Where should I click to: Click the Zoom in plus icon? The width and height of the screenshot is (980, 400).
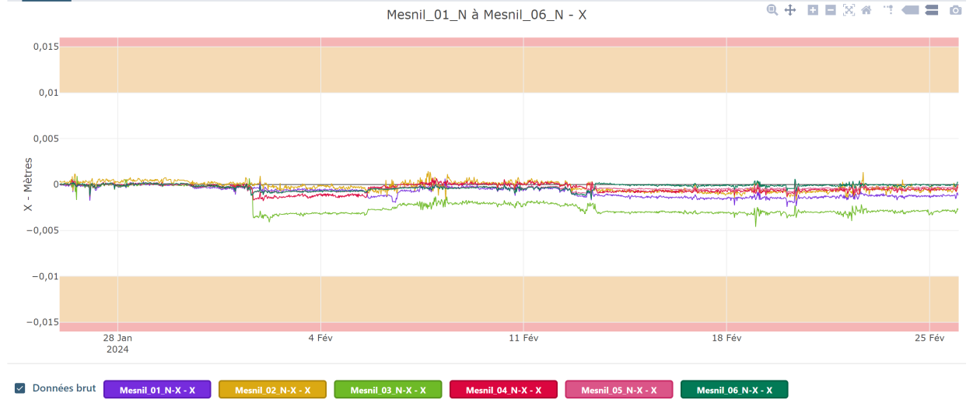click(x=813, y=10)
